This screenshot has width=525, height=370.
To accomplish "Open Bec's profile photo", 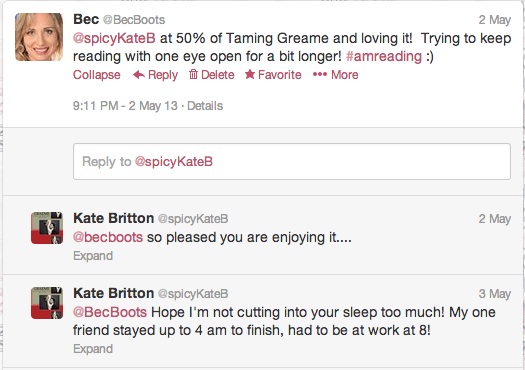I will 39,37.
